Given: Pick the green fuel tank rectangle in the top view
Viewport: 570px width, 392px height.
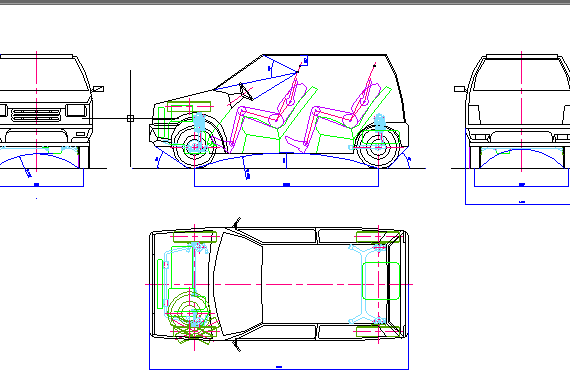Looking at the screenshot, I should 381,281.
